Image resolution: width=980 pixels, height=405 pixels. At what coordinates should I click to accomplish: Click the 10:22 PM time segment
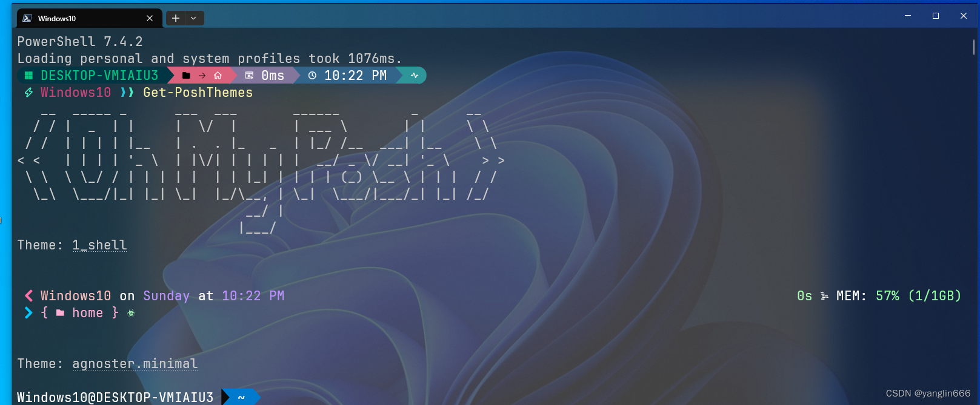tap(356, 76)
